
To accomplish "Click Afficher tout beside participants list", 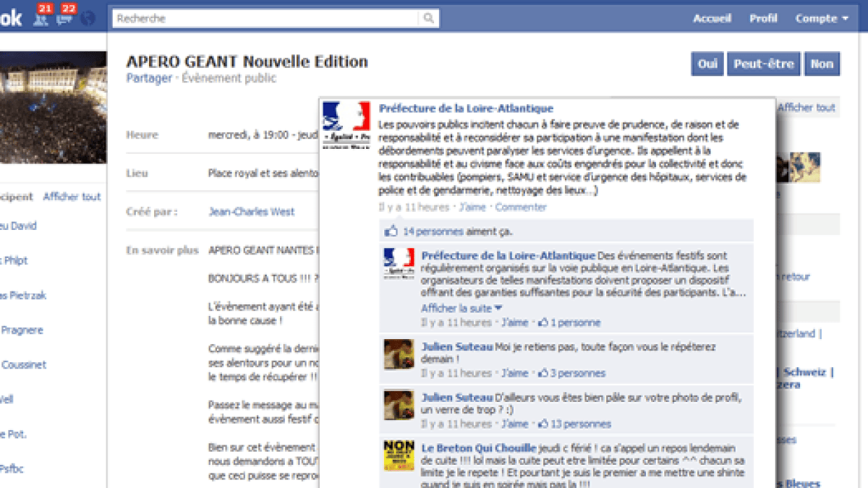I will pyautogui.click(x=72, y=197).
